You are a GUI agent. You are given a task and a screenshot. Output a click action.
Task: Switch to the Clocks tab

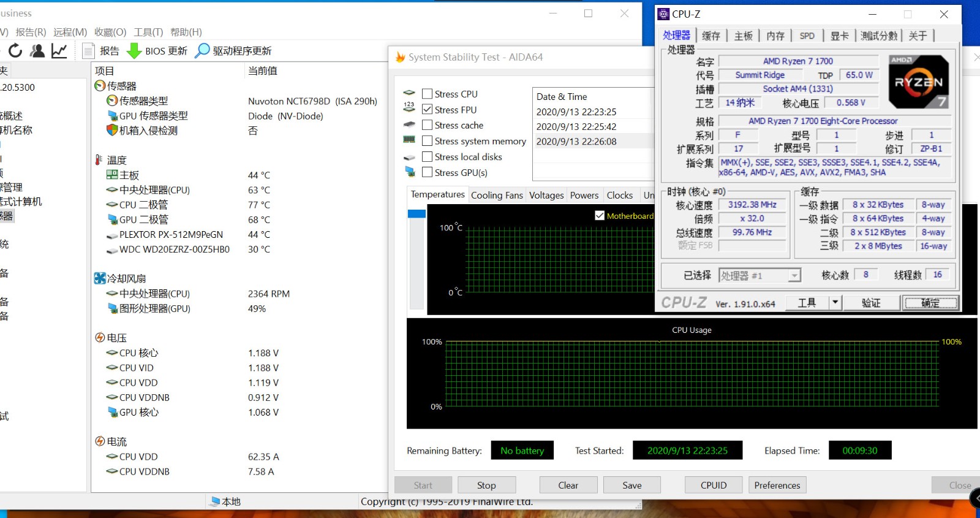coord(620,195)
